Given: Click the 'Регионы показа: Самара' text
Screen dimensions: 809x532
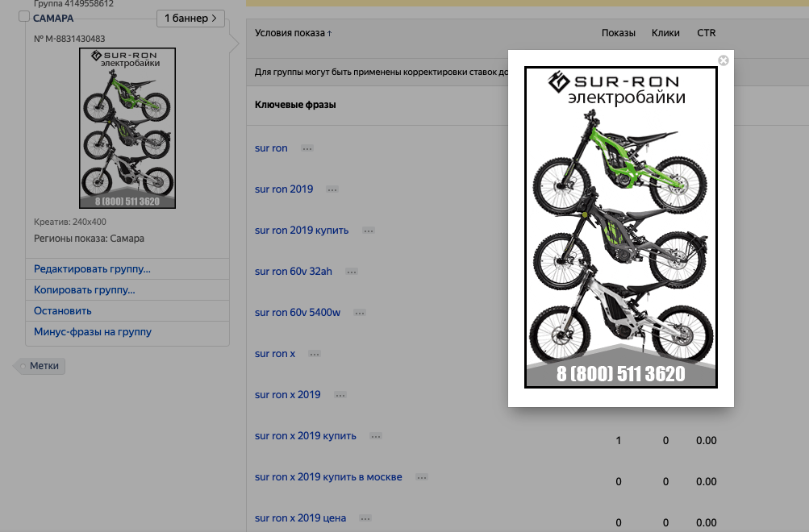Looking at the screenshot, I should pyautogui.click(x=89, y=239).
